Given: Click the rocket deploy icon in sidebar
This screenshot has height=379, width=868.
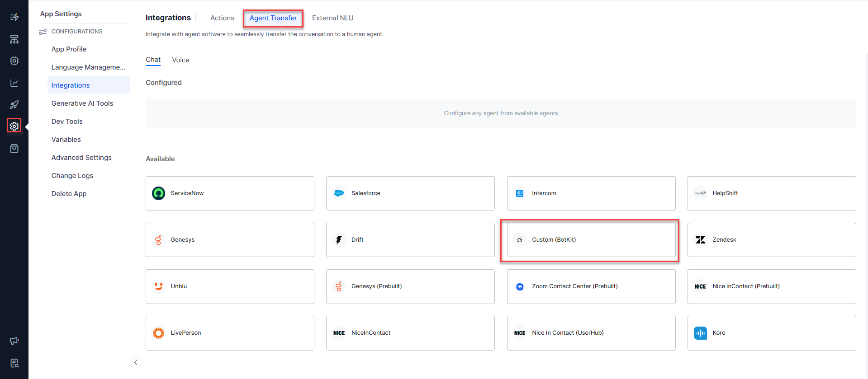Looking at the screenshot, I should (x=14, y=105).
